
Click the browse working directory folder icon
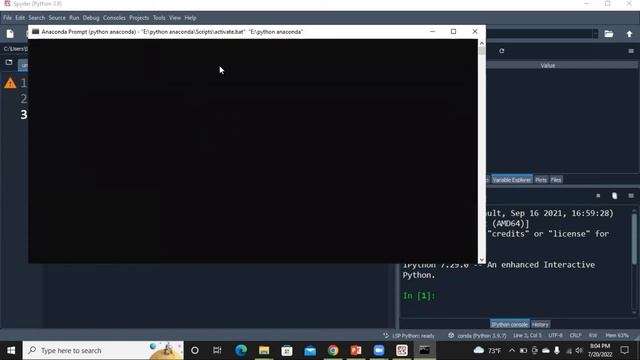609,34
